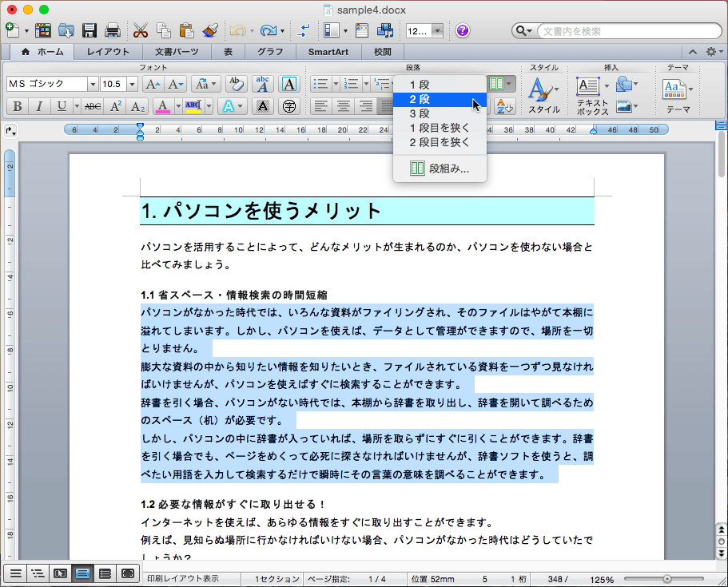Toggle Bold formatting

pos(18,107)
